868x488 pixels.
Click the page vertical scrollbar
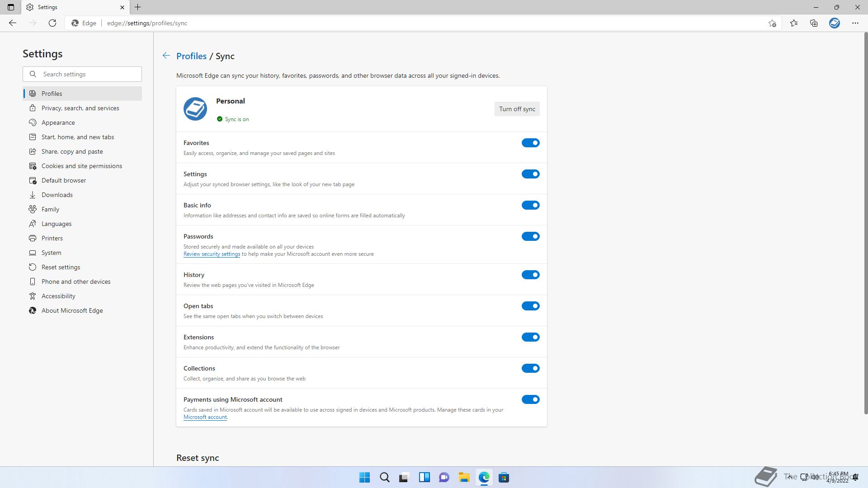[866, 223]
